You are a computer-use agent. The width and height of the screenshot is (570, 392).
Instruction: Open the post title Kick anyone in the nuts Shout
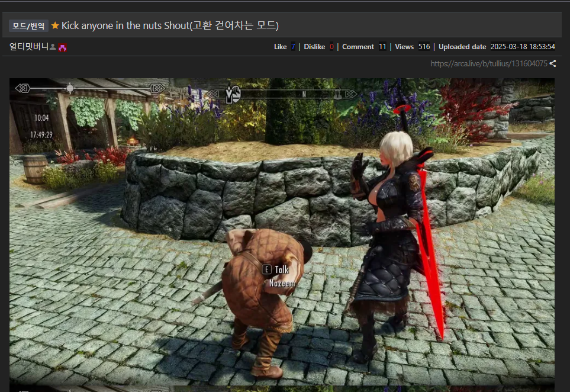(x=170, y=25)
